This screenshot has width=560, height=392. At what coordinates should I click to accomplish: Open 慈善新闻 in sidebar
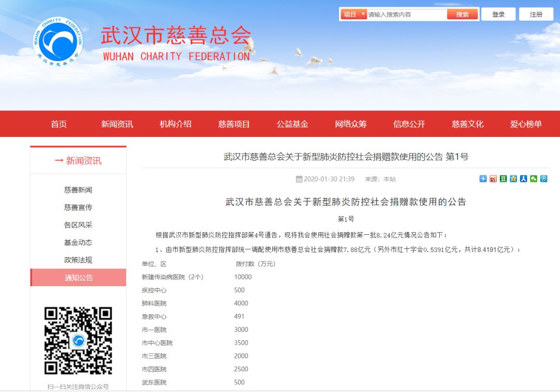point(78,190)
